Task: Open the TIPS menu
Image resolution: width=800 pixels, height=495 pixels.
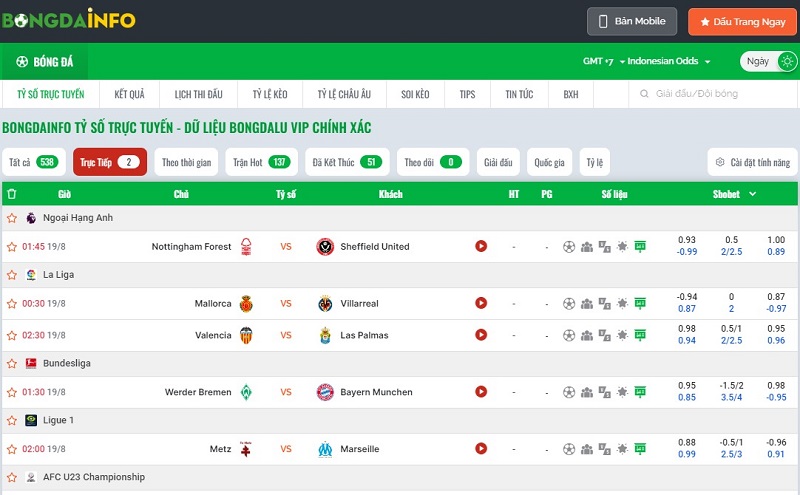Action: pyautogui.click(x=467, y=94)
